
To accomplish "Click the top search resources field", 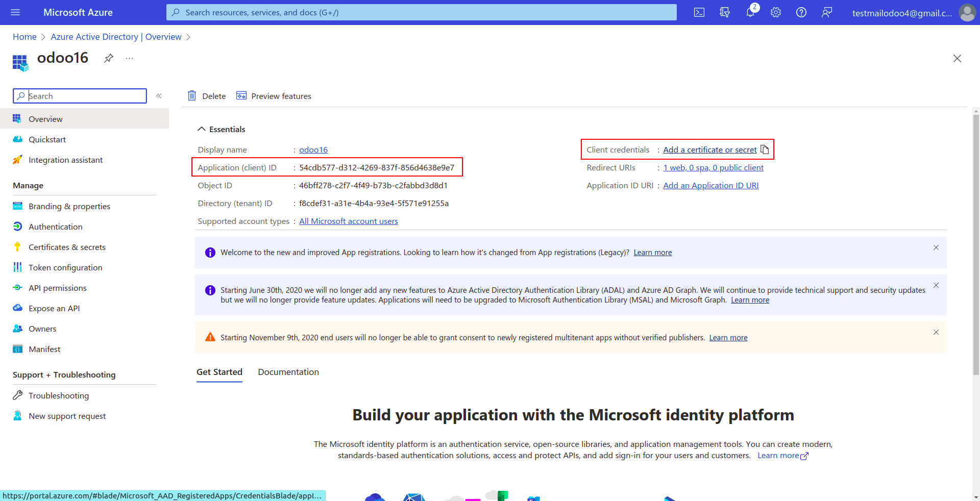I will tap(421, 12).
